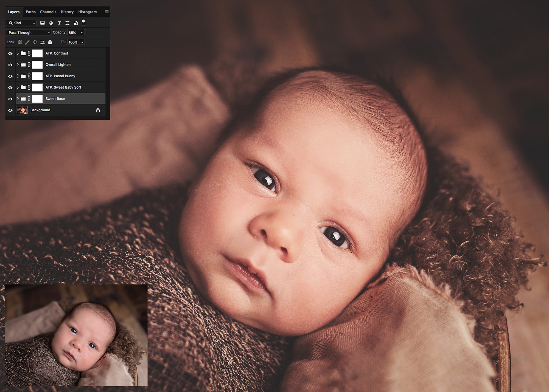Filter for type layers icon

point(59,23)
